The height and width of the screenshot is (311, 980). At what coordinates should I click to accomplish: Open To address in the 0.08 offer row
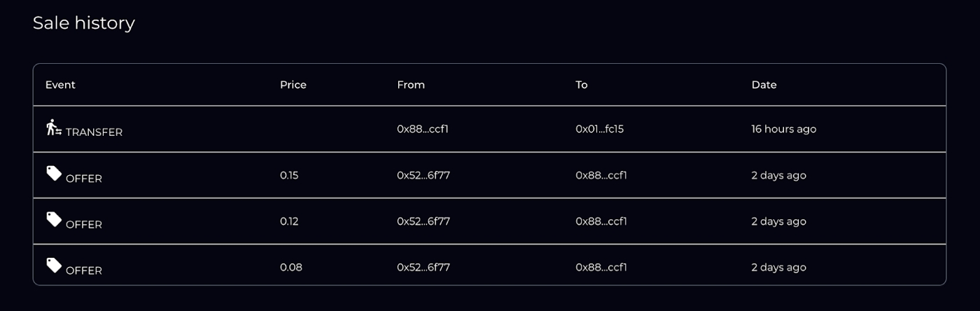click(601, 267)
